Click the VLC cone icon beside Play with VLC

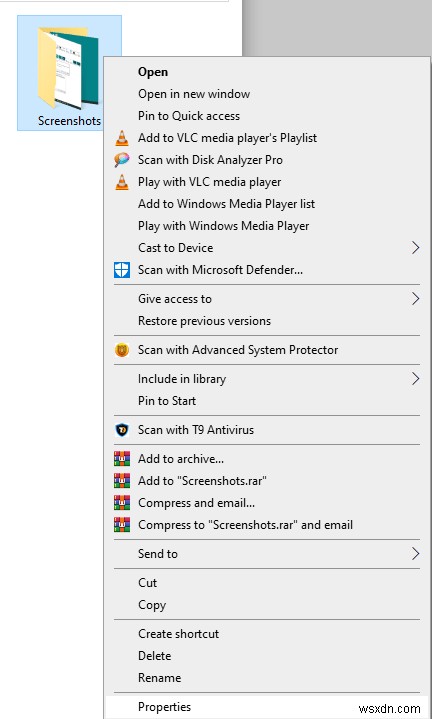pos(122,182)
